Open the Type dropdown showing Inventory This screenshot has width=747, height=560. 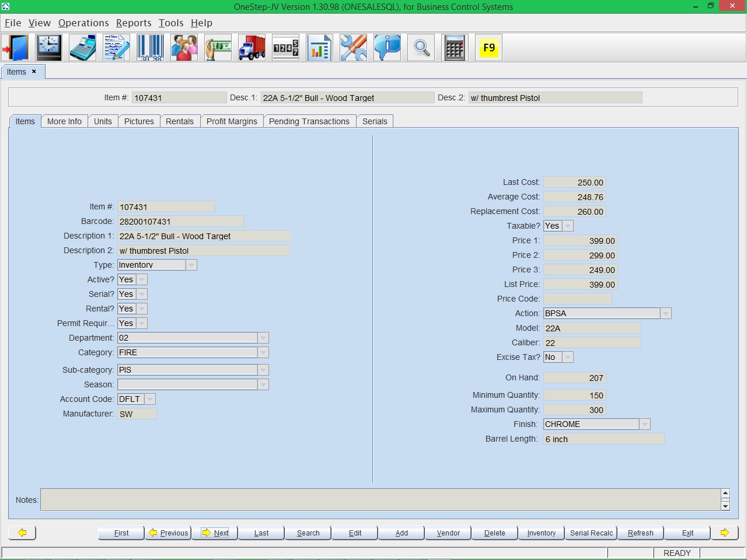(x=191, y=265)
